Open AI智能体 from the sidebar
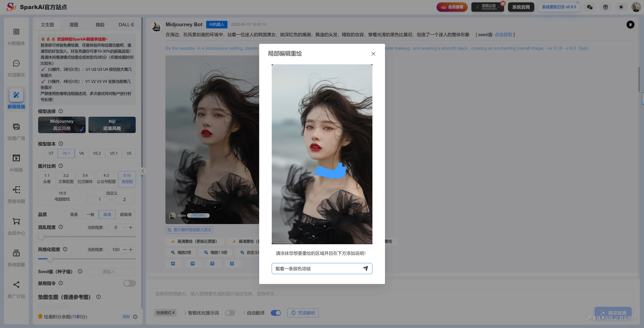644x328 pixels. tap(16, 36)
